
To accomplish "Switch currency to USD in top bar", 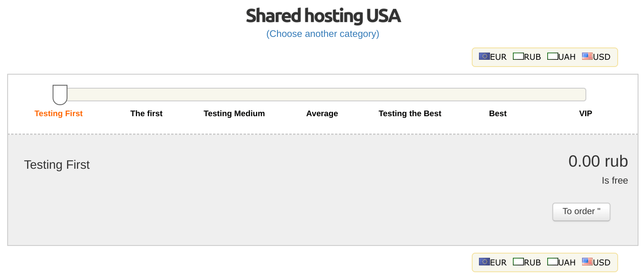I will click(602, 57).
